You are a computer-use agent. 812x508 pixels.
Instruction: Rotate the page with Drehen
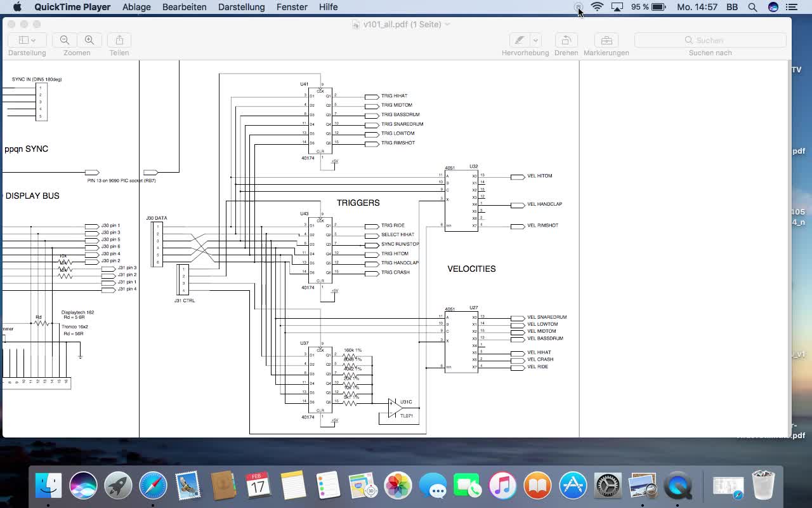(566, 40)
